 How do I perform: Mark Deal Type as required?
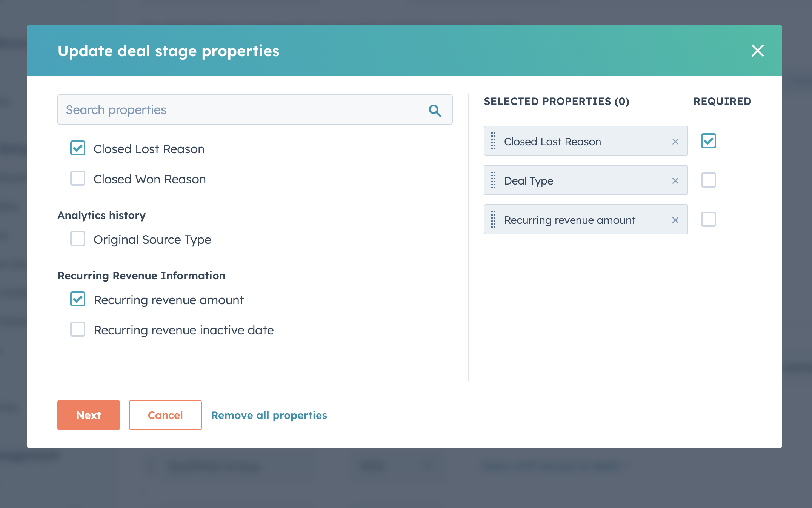tap(709, 180)
